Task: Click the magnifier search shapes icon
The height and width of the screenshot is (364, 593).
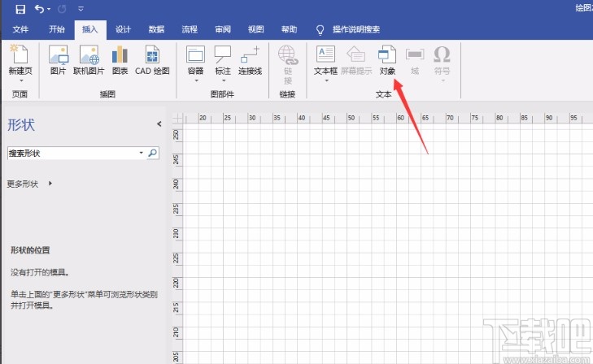Action: [x=152, y=153]
